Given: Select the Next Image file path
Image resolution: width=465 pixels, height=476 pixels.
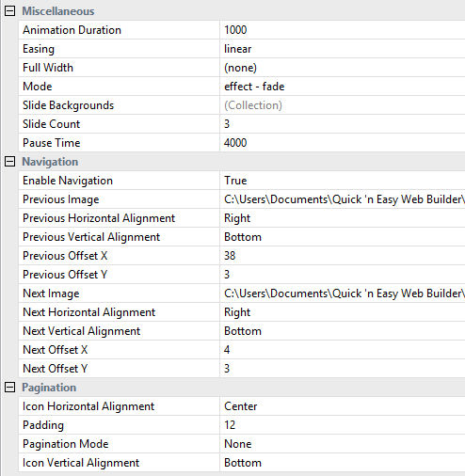Looking at the screenshot, I should pos(343,294).
